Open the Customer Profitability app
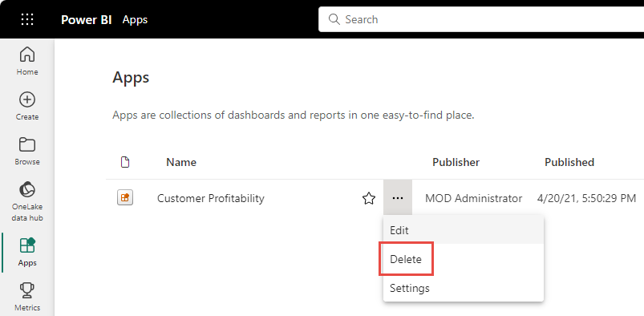Screen dimensions: 644x316 (211, 198)
